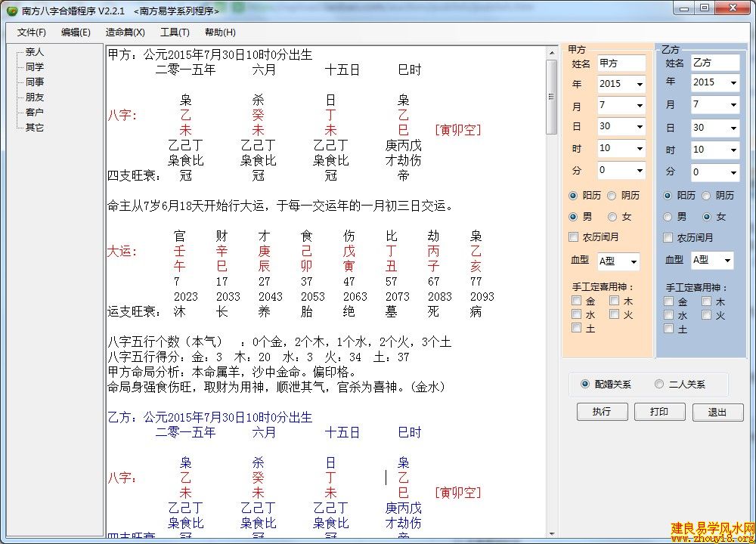Click the results scrollbar up arrow
756x544 pixels.
click(552, 51)
